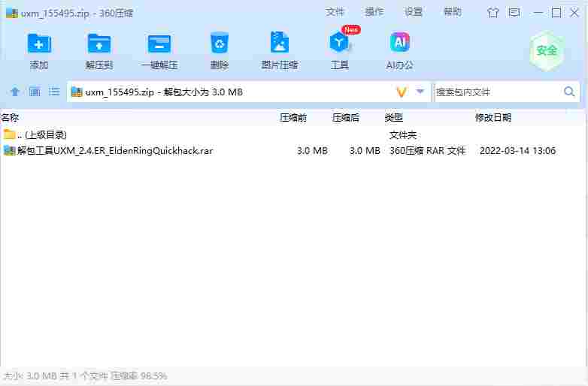
Task: Maximize the 360压缩 window
Action: point(556,13)
